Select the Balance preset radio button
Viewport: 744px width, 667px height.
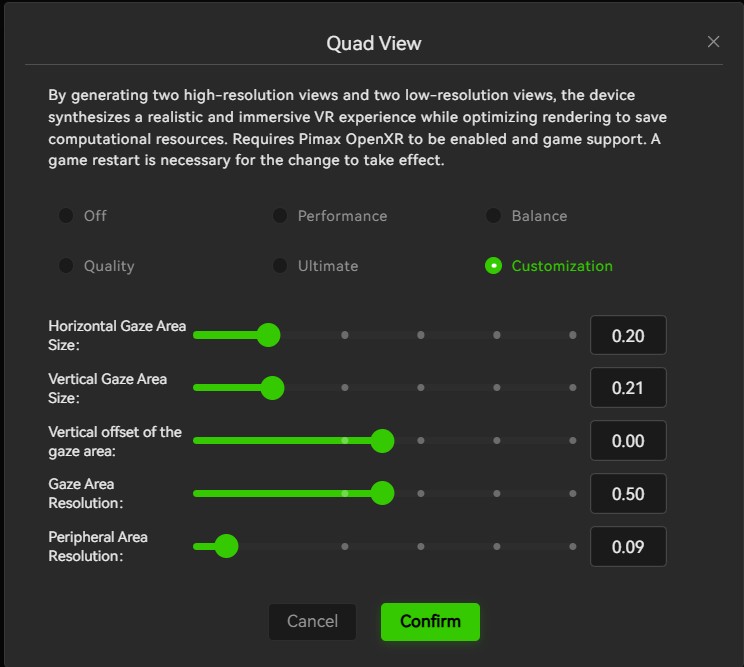[x=493, y=216]
